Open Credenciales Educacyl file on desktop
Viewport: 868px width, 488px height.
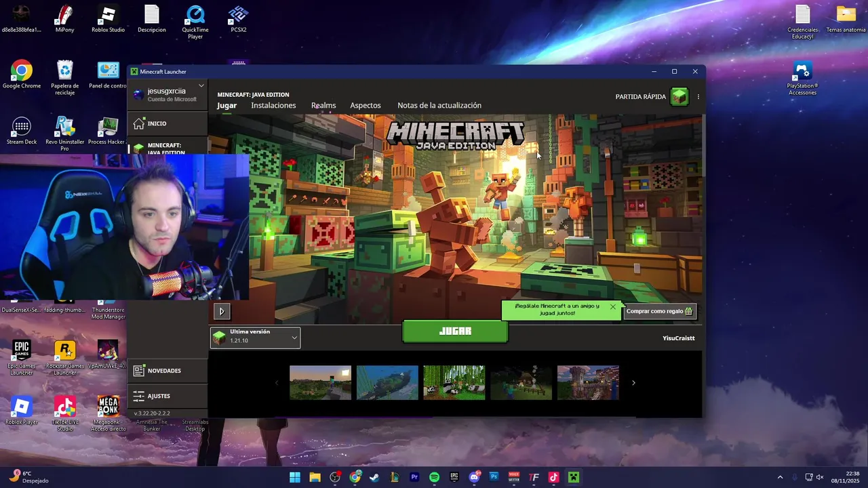point(803,22)
